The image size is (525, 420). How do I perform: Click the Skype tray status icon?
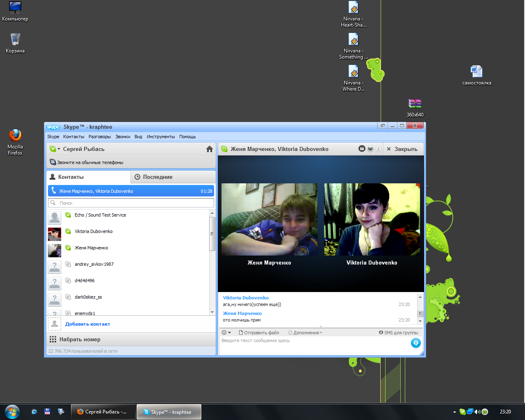[463, 412]
